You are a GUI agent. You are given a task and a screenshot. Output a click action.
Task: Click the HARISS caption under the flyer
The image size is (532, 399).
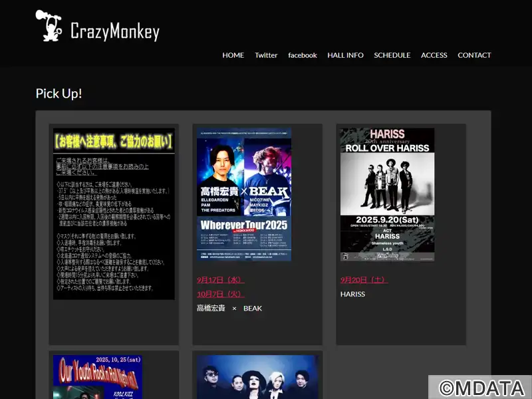353,294
